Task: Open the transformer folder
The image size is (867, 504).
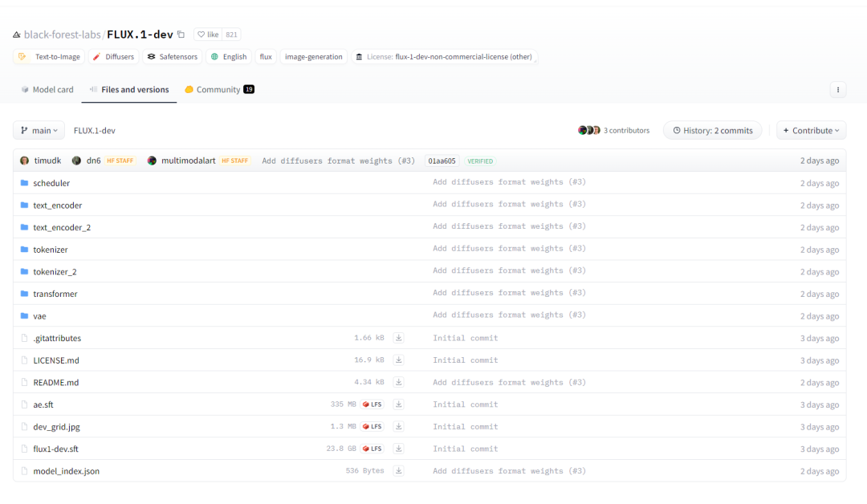Action: tap(55, 294)
